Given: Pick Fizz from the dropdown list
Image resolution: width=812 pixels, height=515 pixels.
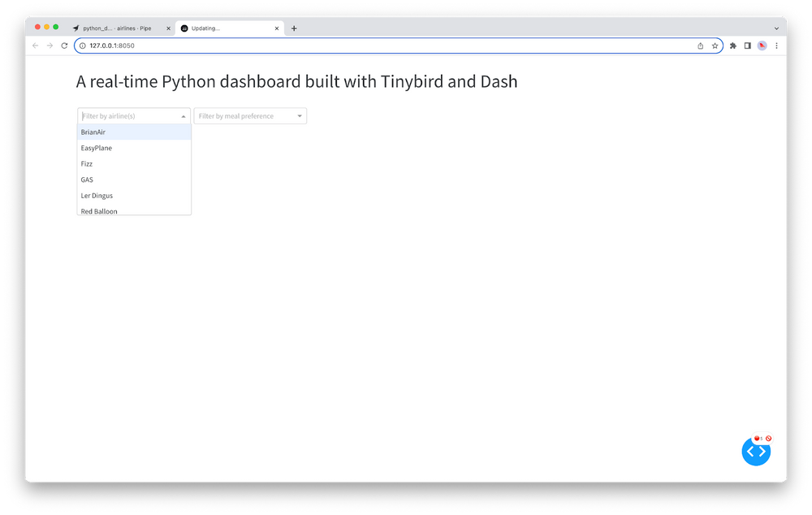Looking at the screenshot, I should tap(87, 164).
